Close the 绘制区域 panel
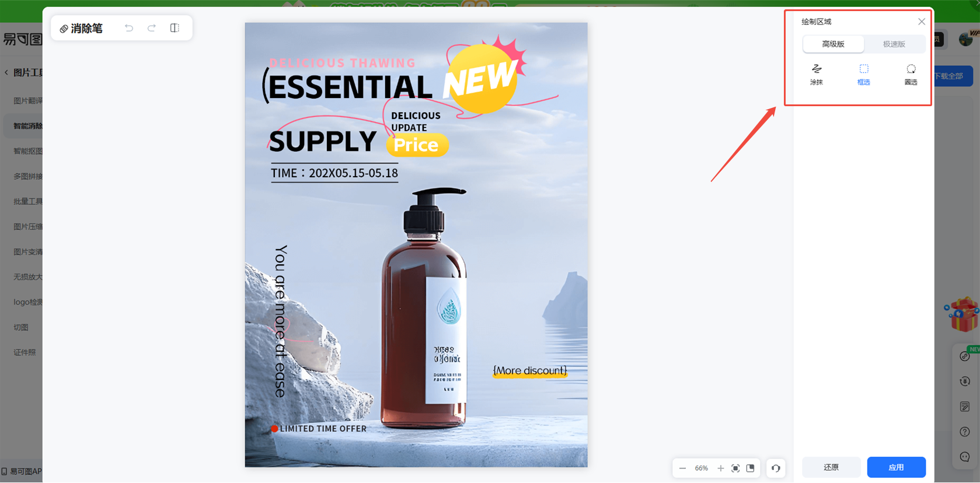 (921, 22)
